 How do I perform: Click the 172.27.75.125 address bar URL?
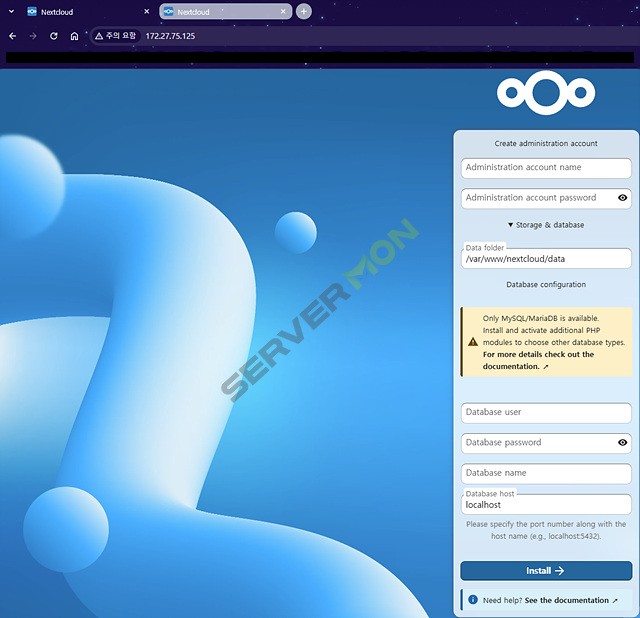click(x=170, y=36)
